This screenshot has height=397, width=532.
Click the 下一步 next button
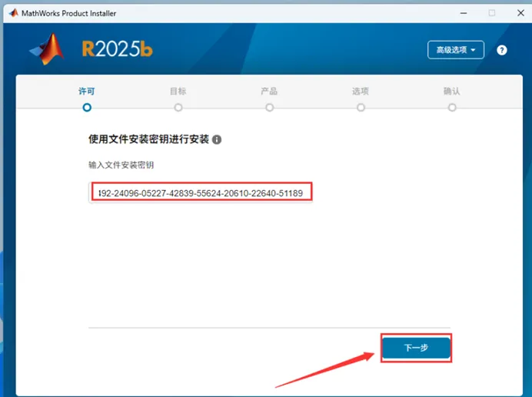(417, 348)
